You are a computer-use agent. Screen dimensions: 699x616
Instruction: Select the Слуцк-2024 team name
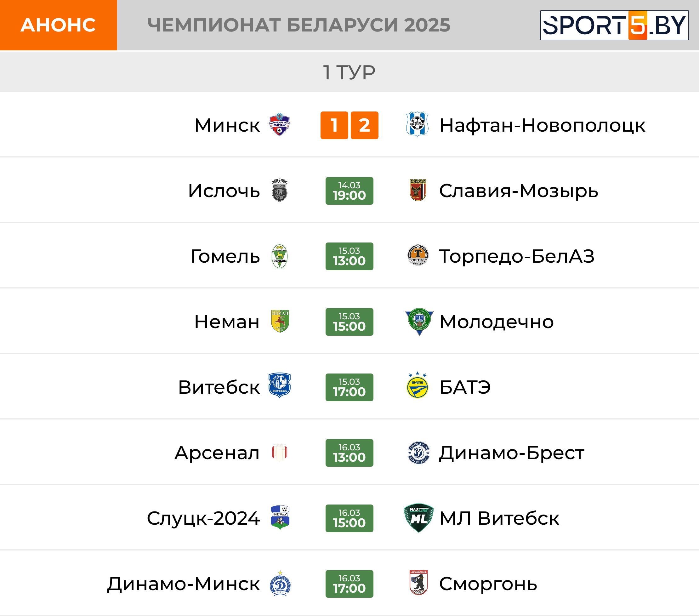203,518
